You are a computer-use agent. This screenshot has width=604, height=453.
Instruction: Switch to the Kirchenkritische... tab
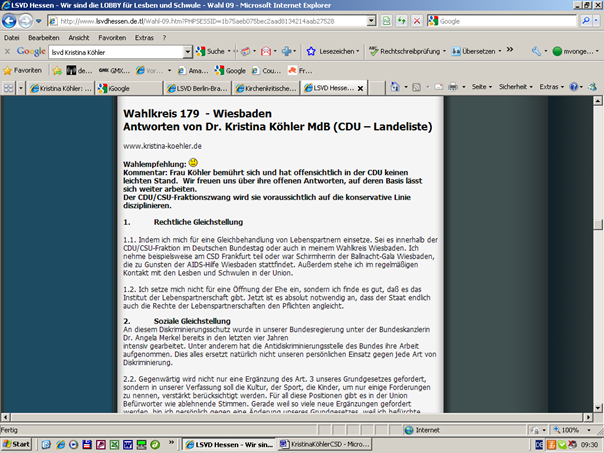point(266,88)
